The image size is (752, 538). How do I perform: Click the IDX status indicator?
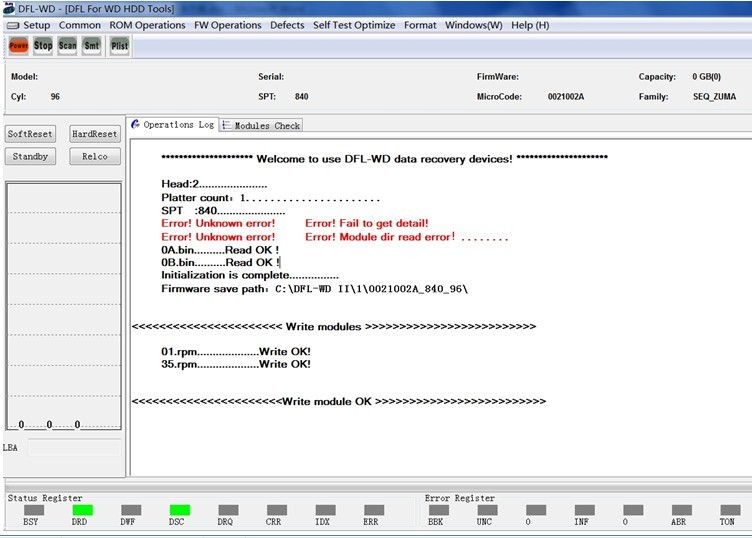(326, 510)
